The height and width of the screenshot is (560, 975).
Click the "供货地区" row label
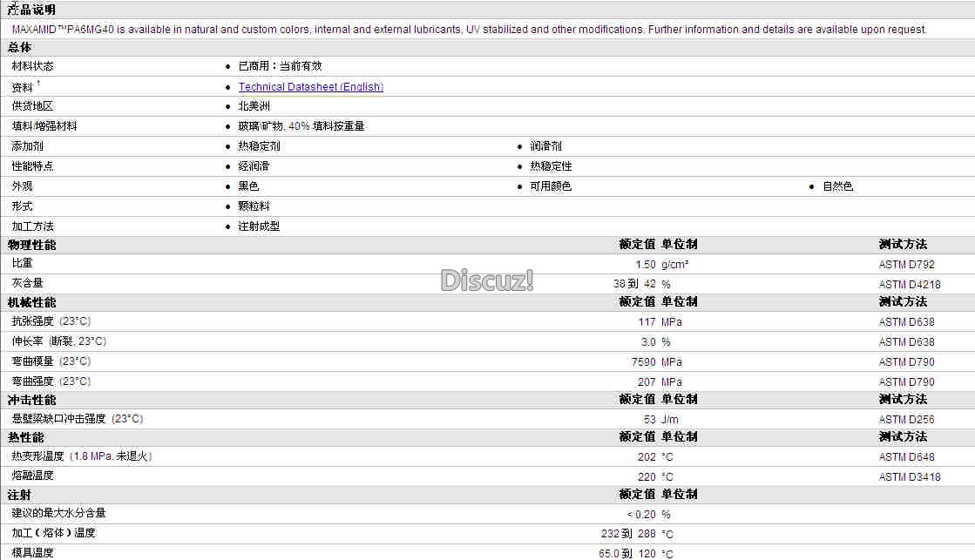point(32,106)
